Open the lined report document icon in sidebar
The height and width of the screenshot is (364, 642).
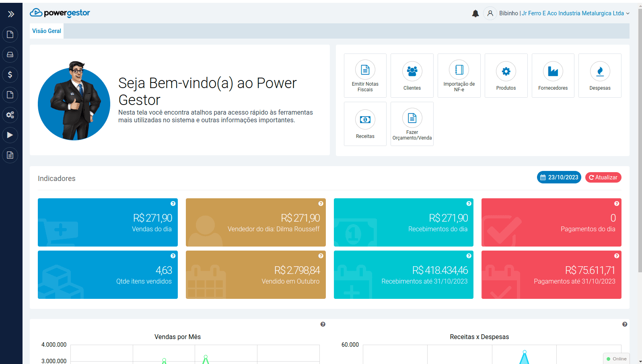coord(10,155)
